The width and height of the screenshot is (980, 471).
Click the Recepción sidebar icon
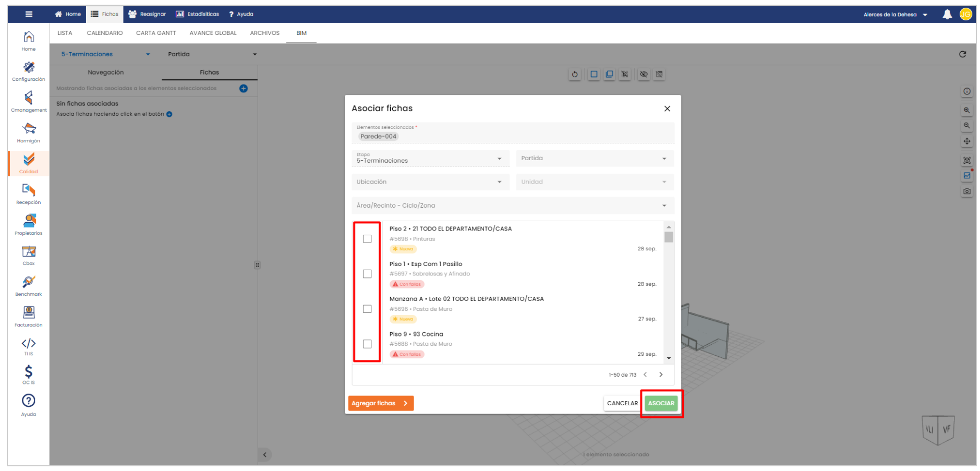(x=29, y=194)
